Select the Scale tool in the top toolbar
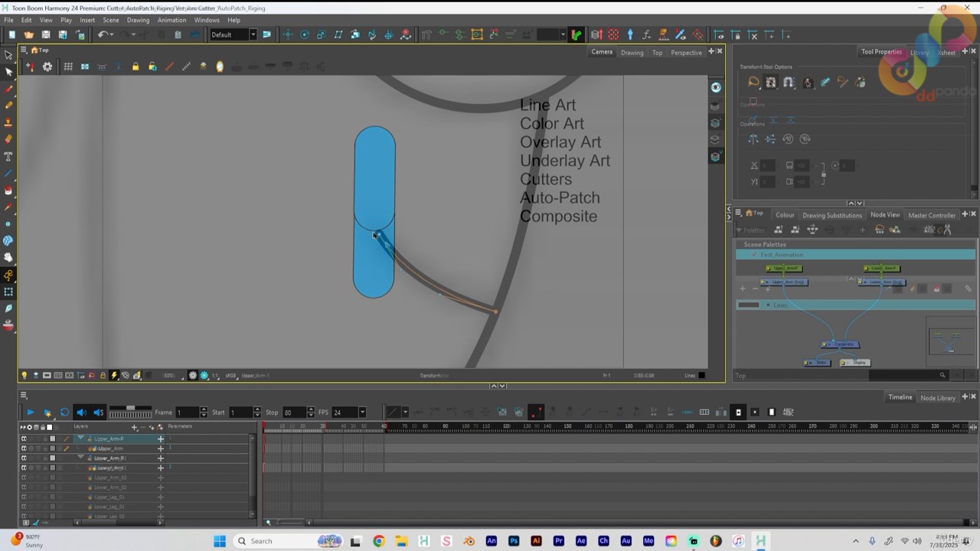This screenshot has height=551, width=980. 322,34
